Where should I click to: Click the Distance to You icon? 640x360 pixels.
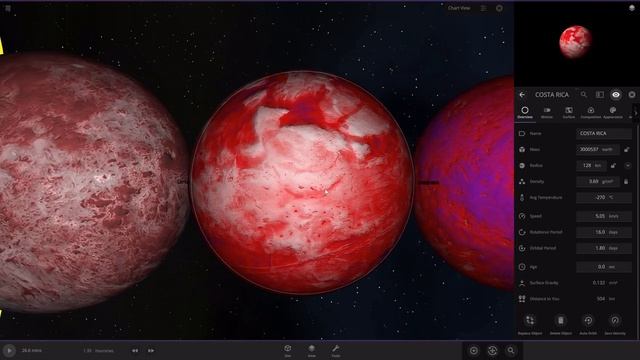(x=522, y=299)
